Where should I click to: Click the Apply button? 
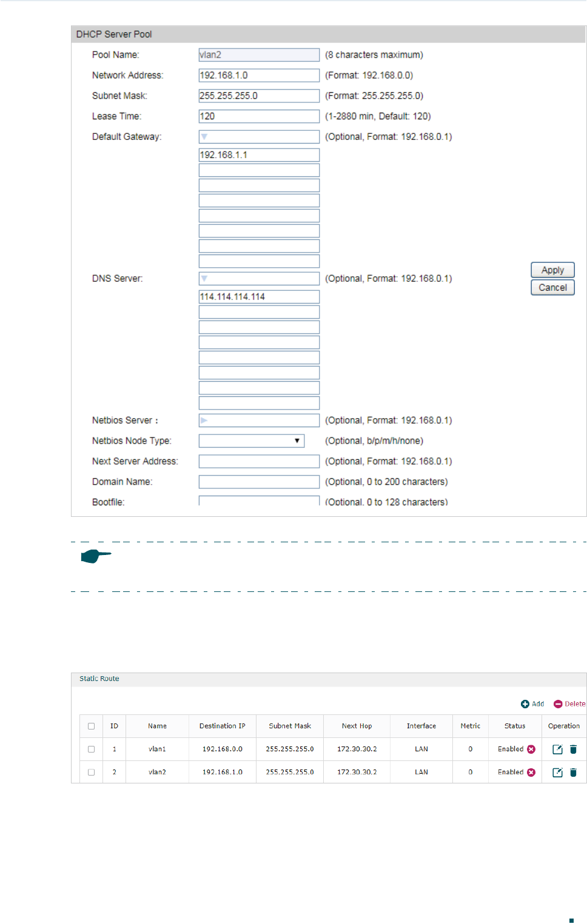pyautogui.click(x=552, y=270)
